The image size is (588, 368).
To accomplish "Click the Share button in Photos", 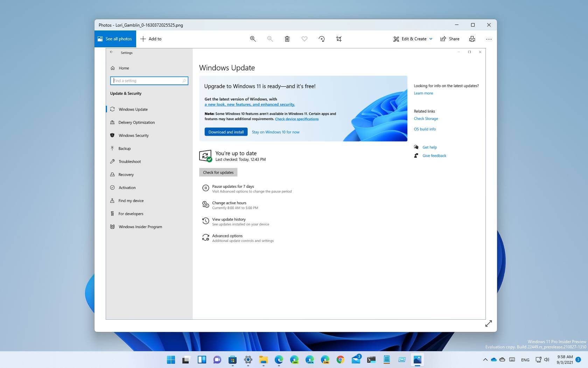I will [x=450, y=39].
